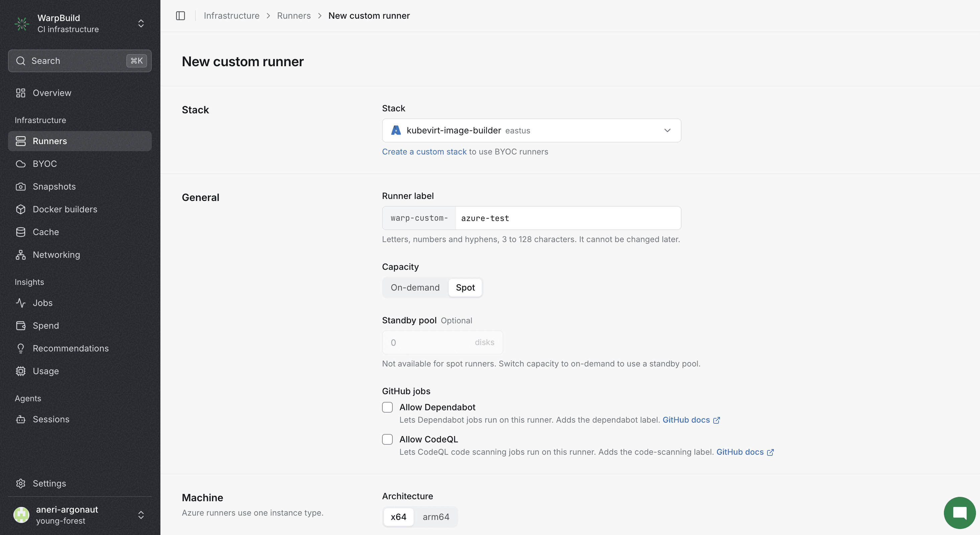This screenshot has height=535, width=980.
Task: Click the warp-custom- prefix text
Action: pos(419,218)
